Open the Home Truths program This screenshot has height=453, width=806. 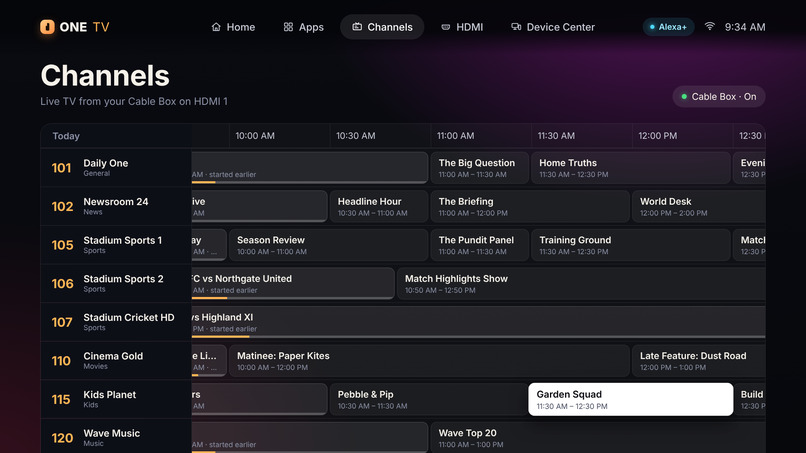tap(631, 168)
